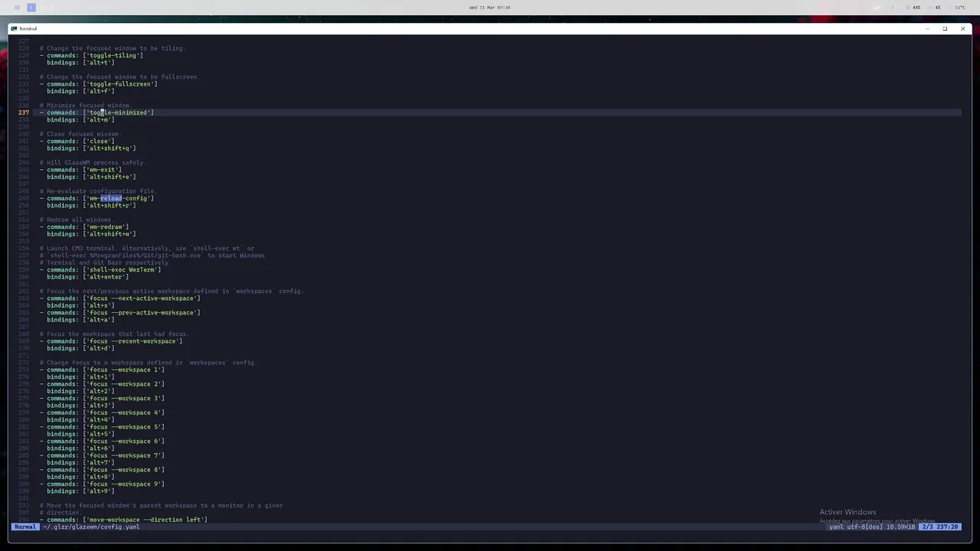Click the 'focus --workspace 4' command
The image size is (980, 551).
[x=125, y=412]
